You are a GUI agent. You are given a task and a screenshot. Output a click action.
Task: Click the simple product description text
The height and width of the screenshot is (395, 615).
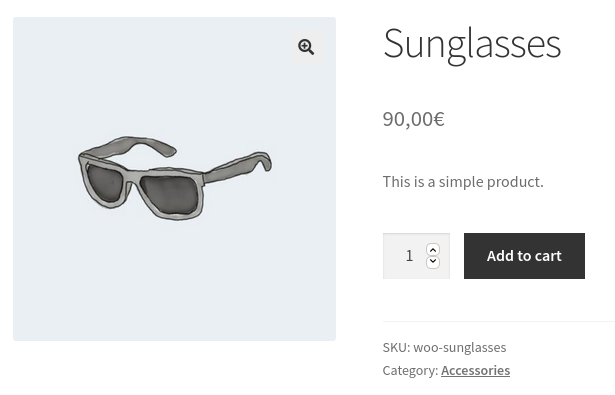[463, 182]
